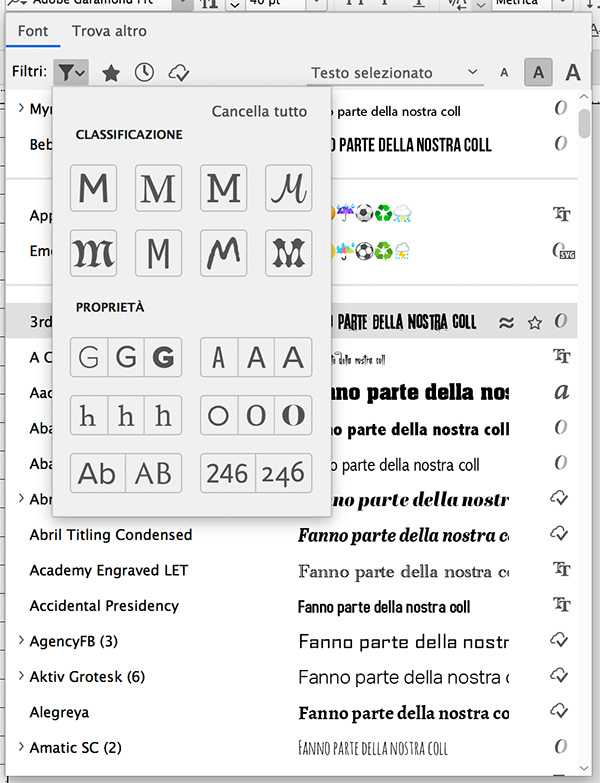
Task: Show similar fonts for highlighted 3rd row
Action: pos(506,323)
